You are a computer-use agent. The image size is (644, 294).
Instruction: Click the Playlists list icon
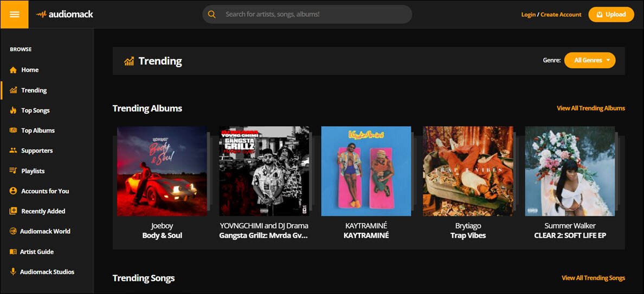pyautogui.click(x=13, y=171)
